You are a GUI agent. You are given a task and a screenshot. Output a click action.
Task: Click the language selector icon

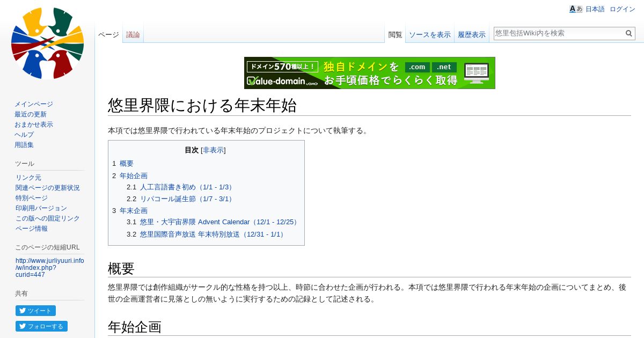[x=576, y=9]
